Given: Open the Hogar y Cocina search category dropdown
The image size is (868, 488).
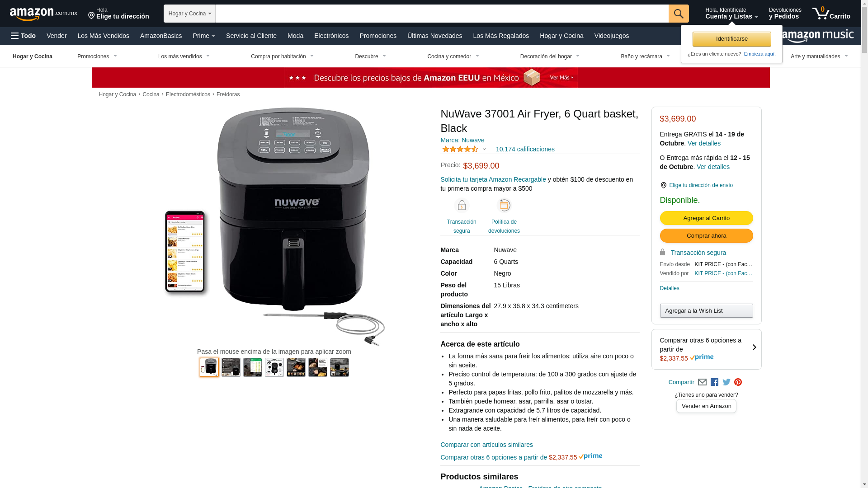Looking at the screenshot, I should (x=189, y=14).
